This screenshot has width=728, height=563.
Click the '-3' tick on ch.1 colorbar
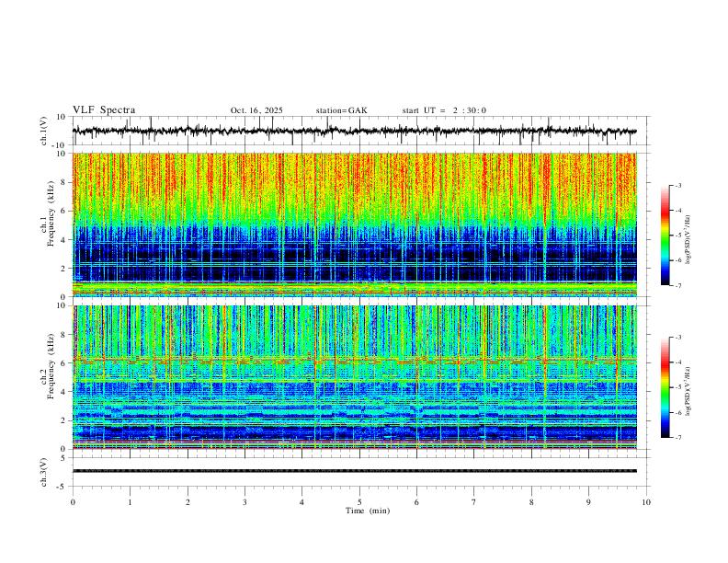(677, 185)
